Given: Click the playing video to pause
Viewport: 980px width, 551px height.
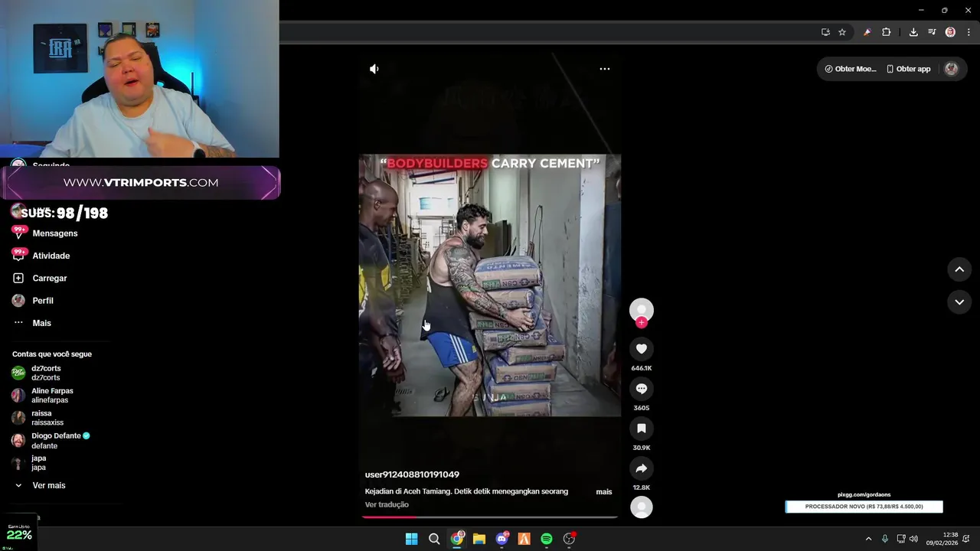Looking at the screenshot, I should 490,285.
